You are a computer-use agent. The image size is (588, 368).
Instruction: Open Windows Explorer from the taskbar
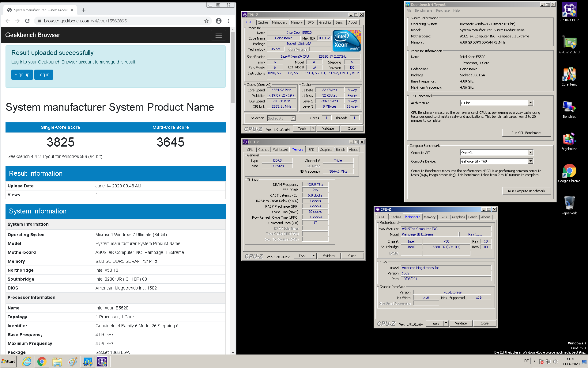point(57,362)
